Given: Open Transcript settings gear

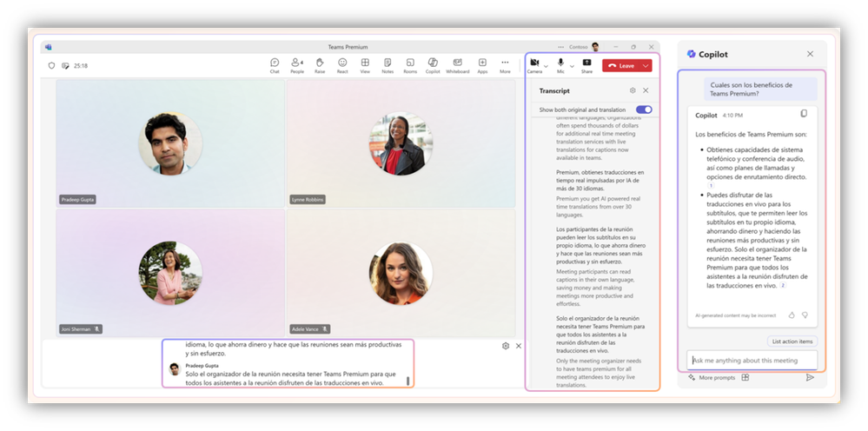Looking at the screenshot, I should (633, 90).
